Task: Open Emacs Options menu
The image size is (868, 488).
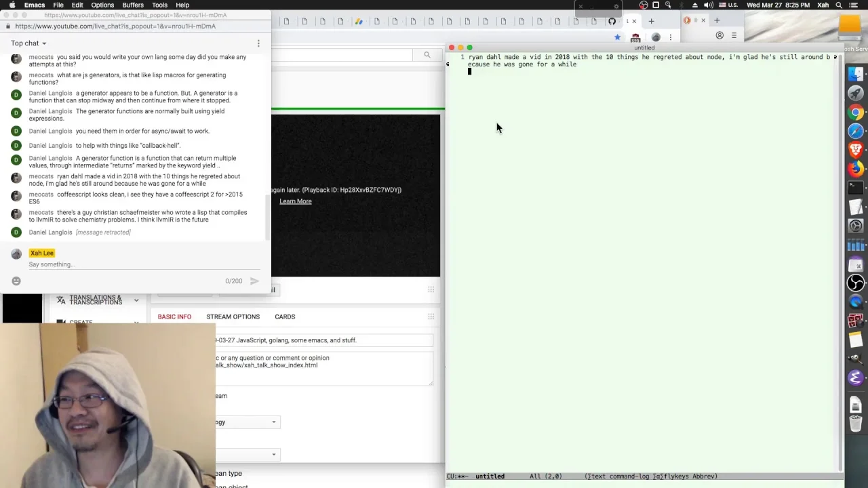Action: click(102, 5)
